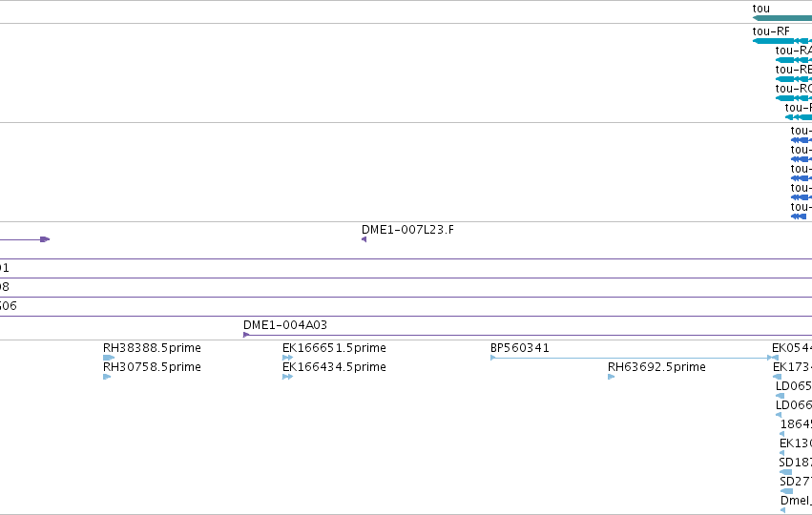Click the EK166434.5prime label
This screenshot has height=515, width=812.
[x=334, y=367]
